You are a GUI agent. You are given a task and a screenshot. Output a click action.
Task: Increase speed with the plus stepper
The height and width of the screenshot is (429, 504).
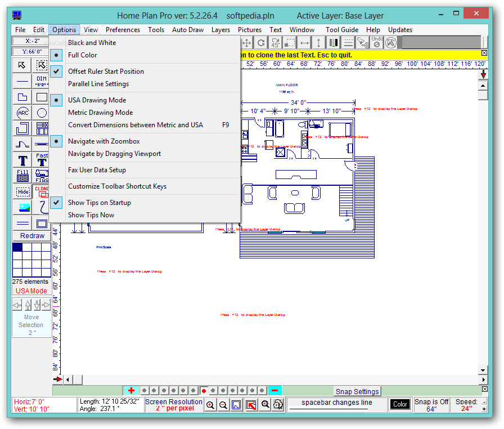(x=484, y=409)
